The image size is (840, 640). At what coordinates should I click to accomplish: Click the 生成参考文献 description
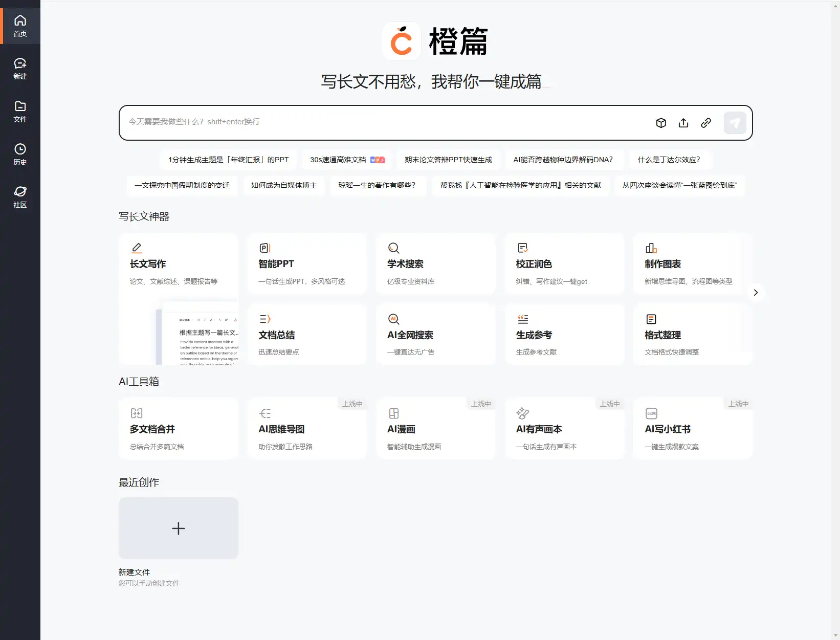(x=536, y=352)
